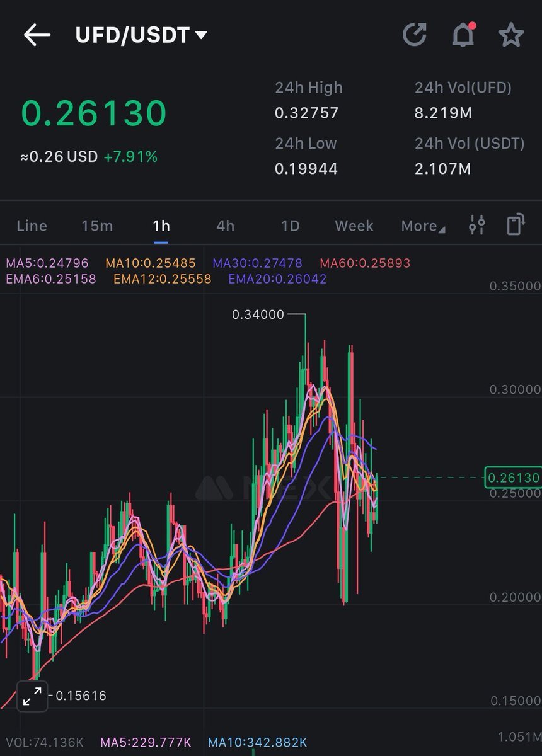Open the indicator settings sliders icon
Viewport: 542px width, 756px height.
tap(476, 225)
